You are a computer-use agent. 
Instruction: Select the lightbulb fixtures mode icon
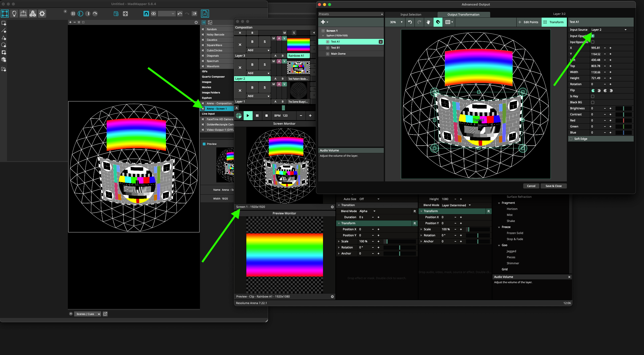coord(14,14)
